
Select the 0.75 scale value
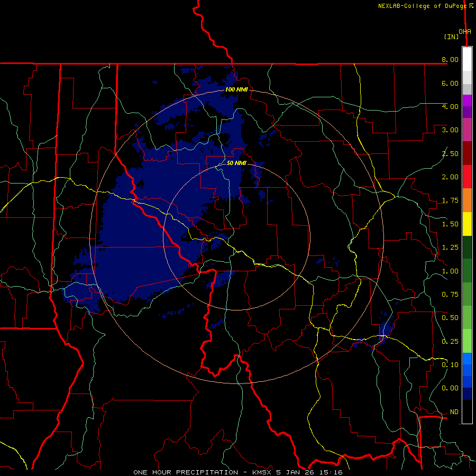click(x=450, y=295)
